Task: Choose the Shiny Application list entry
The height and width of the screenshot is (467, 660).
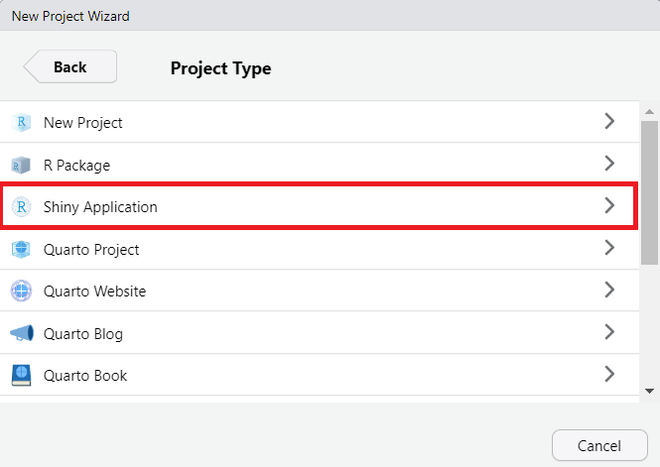Action: pyautogui.click(x=100, y=207)
